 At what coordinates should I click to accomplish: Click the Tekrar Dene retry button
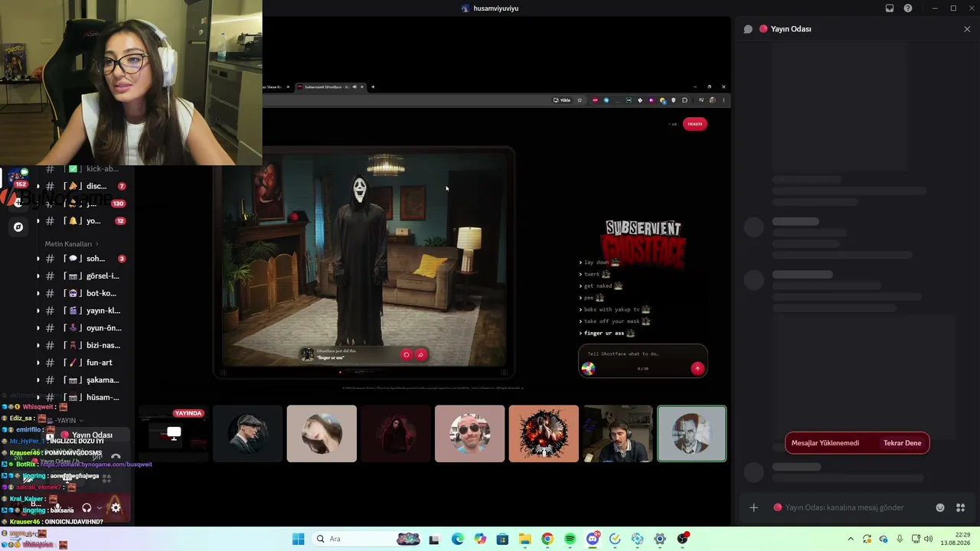click(x=902, y=443)
